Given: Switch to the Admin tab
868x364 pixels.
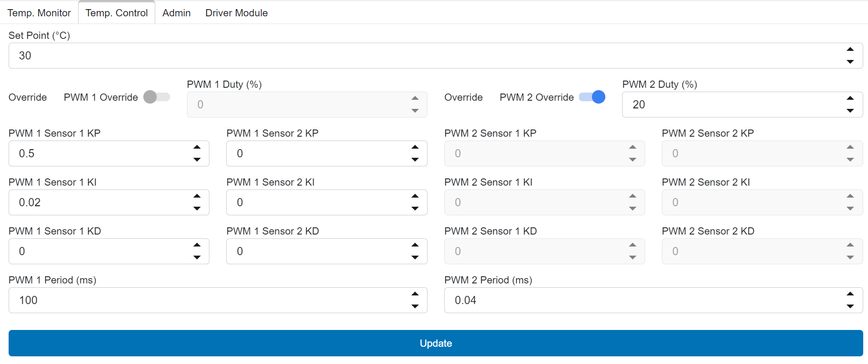Looking at the screenshot, I should pyautogui.click(x=176, y=13).
